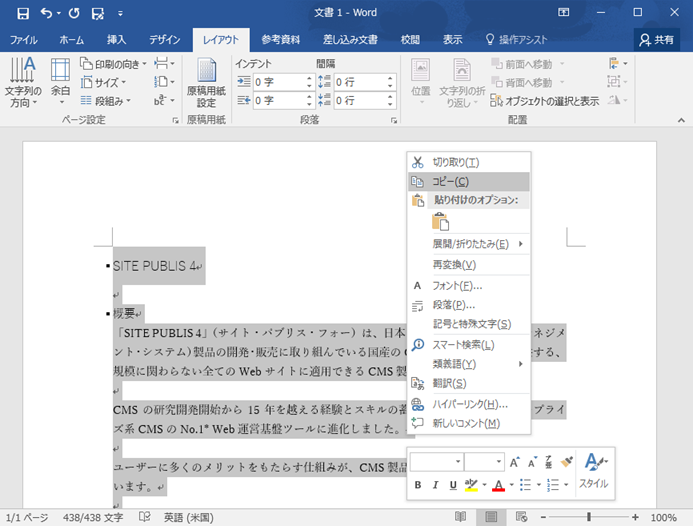Open the line numbers dropdown icon
The height and width of the screenshot is (526, 693).
(164, 82)
